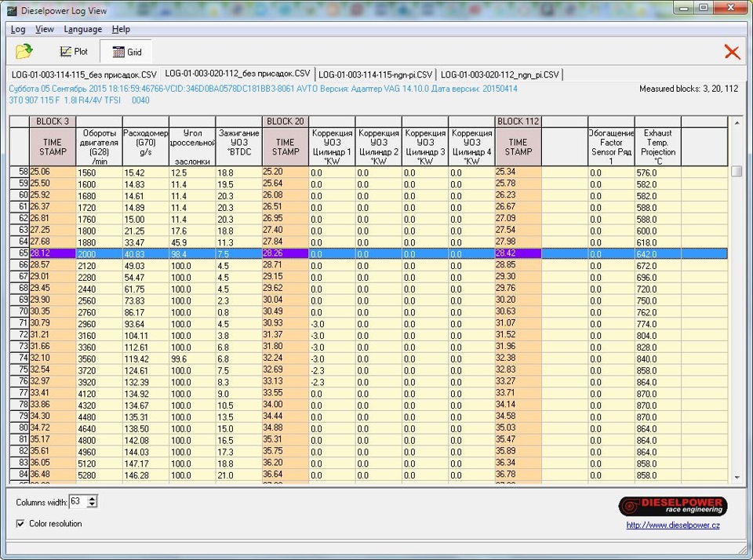Screen dimensions: 753x560
Task: Switch to LOG-01-003-114-115-ngn-pi.CSV tab
Action: [375, 75]
